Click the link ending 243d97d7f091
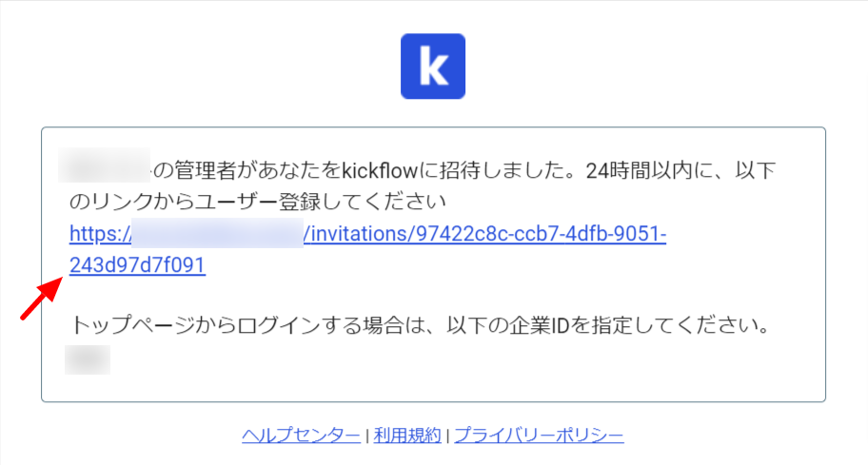Screen dimensions: 868x465 point(137,265)
